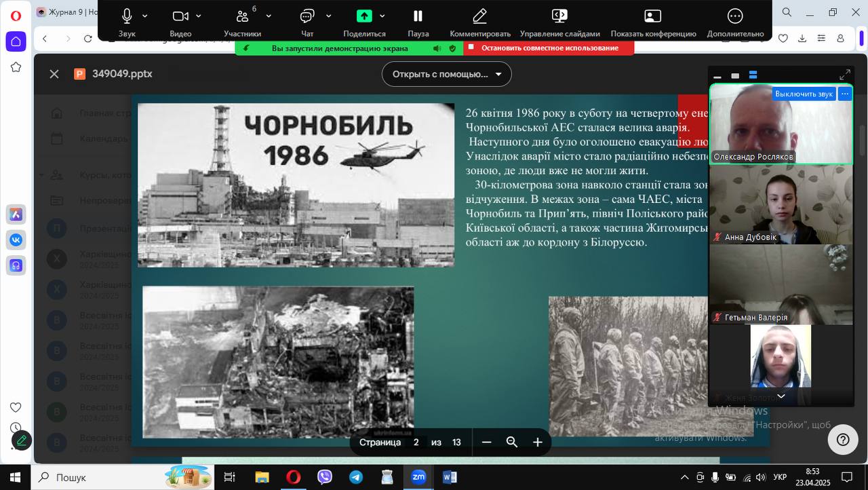
Task: Open the Aria AI sidebar icon
Action: pyautogui.click(x=16, y=214)
